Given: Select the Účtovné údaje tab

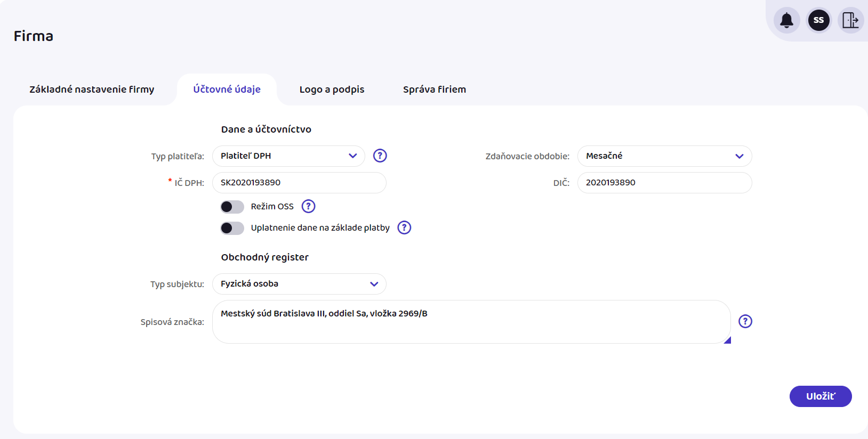Looking at the screenshot, I should [227, 90].
